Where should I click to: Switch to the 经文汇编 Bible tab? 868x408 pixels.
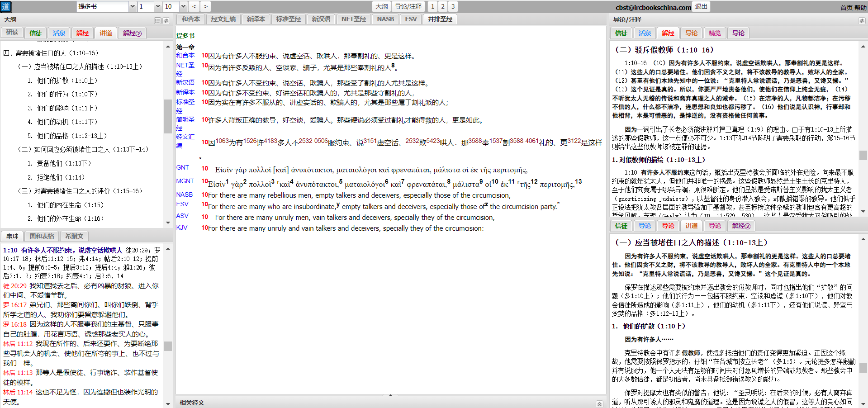pyautogui.click(x=223, y=19)
